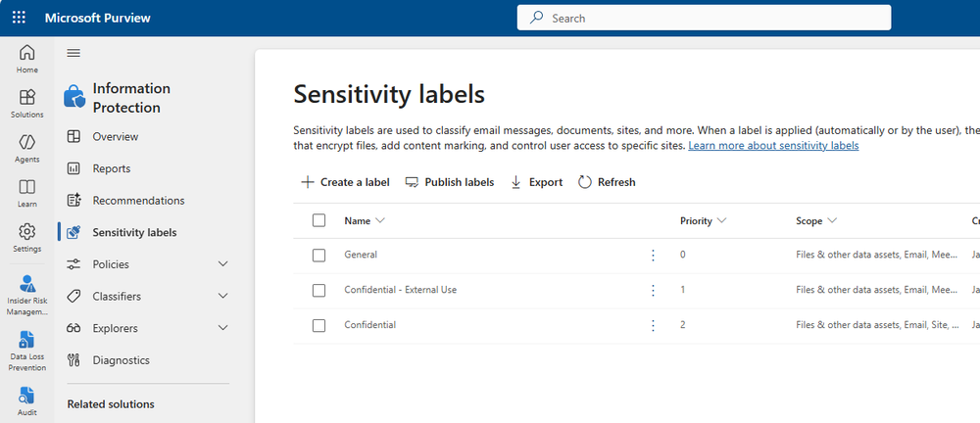Expand the Policies navigation section
The height and width of the screenshot is (423, 980).
pyautogui.click(x=222, y=264)
